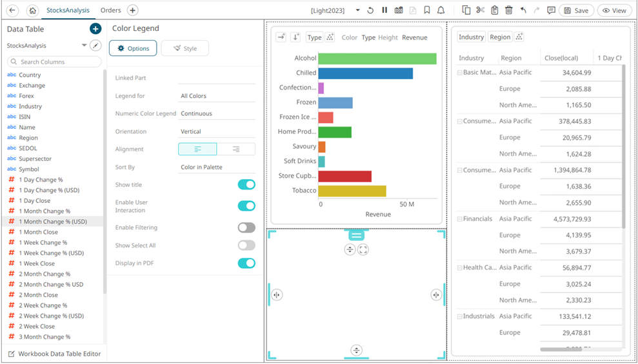638x364 pixels.
Task: Open alerts via the bell icon
Action: pos(441,10)
